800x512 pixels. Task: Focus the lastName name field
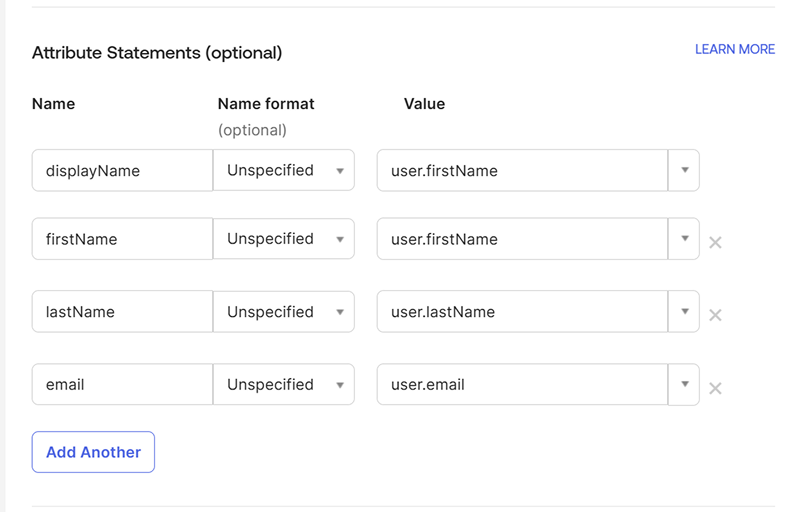[x=122, y=312]
